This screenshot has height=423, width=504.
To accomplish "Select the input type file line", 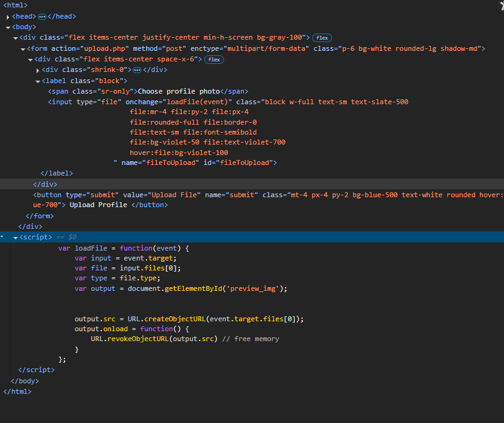I will point(228,102).
